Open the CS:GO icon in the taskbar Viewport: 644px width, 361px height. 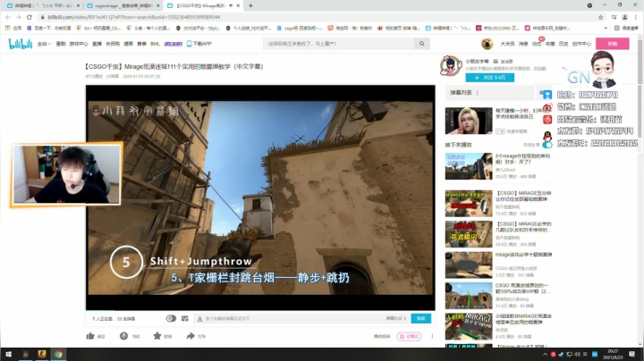42,354
